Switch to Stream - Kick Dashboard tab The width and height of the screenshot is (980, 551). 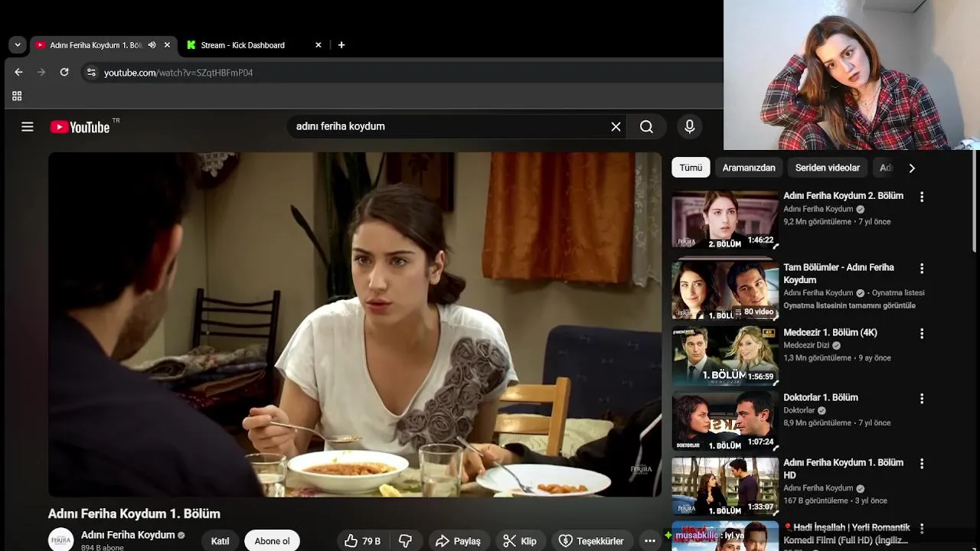[255, 45]
